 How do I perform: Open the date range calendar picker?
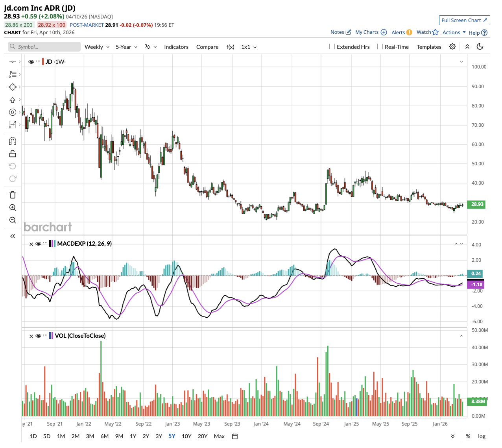point(235,436)
